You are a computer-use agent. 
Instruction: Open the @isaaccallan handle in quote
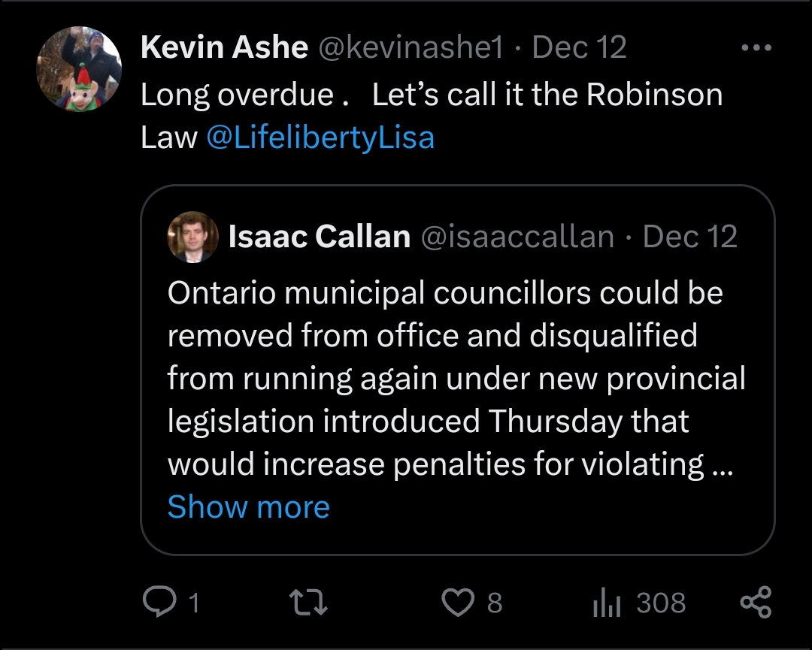(x=517, y=237)
